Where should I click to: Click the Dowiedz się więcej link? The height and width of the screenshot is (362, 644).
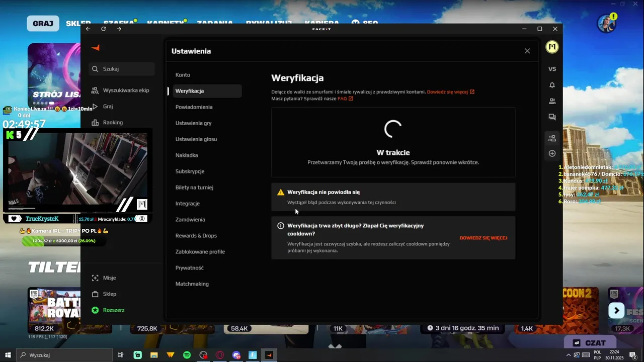point(451,92)
